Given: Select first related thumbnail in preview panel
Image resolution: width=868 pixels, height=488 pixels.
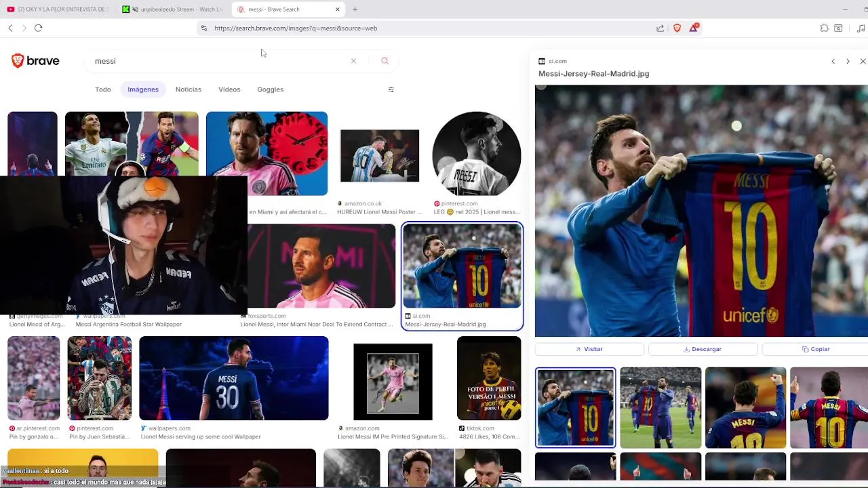Looking at the screenshot, I should tap(576, 408).
